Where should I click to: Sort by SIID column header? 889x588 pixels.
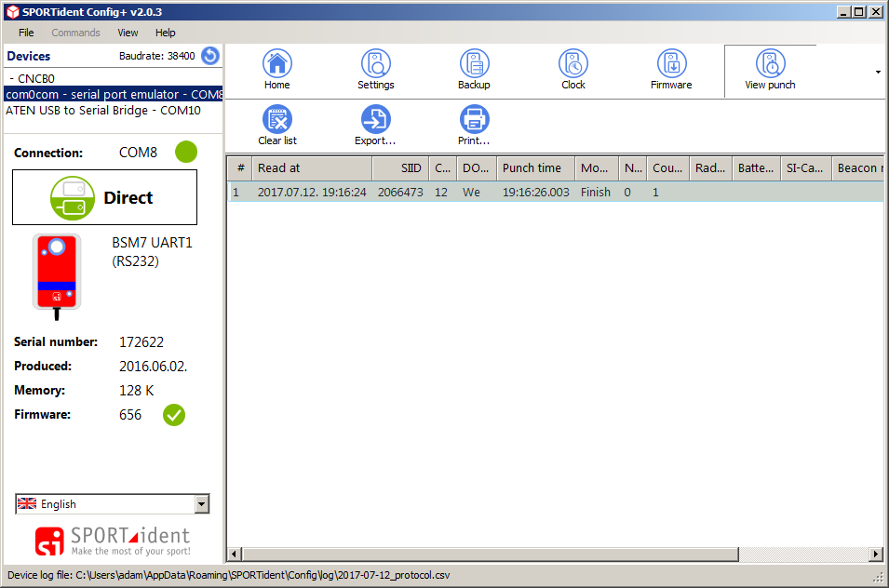(x=400, y=168)
